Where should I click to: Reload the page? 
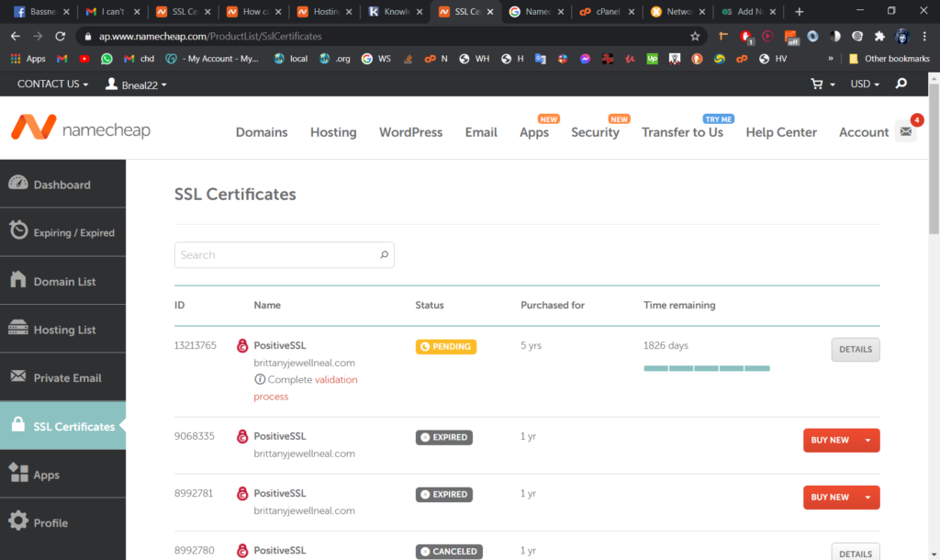coord(61,37)
